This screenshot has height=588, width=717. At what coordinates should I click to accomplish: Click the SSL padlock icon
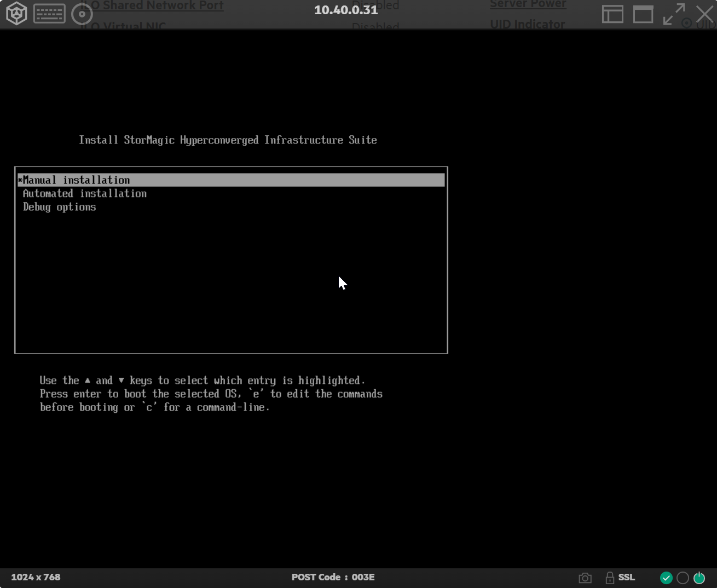tap(610, 578)
